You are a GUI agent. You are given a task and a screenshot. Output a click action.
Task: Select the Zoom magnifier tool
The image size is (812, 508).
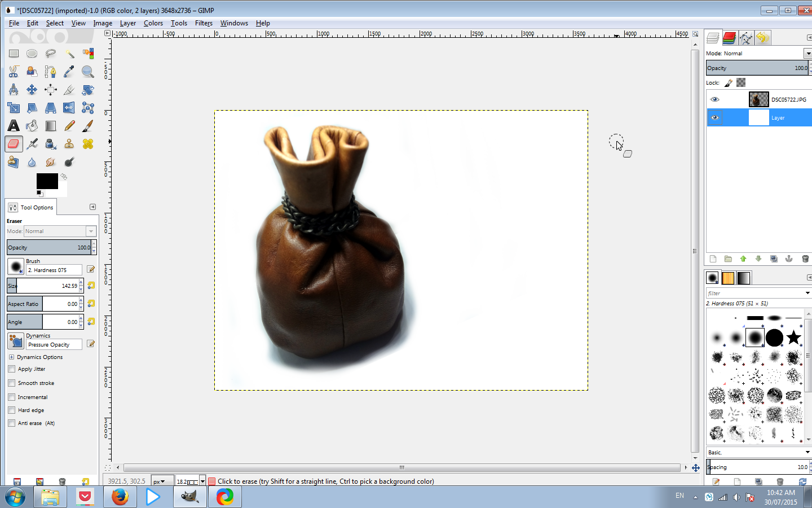coord(88,72)
